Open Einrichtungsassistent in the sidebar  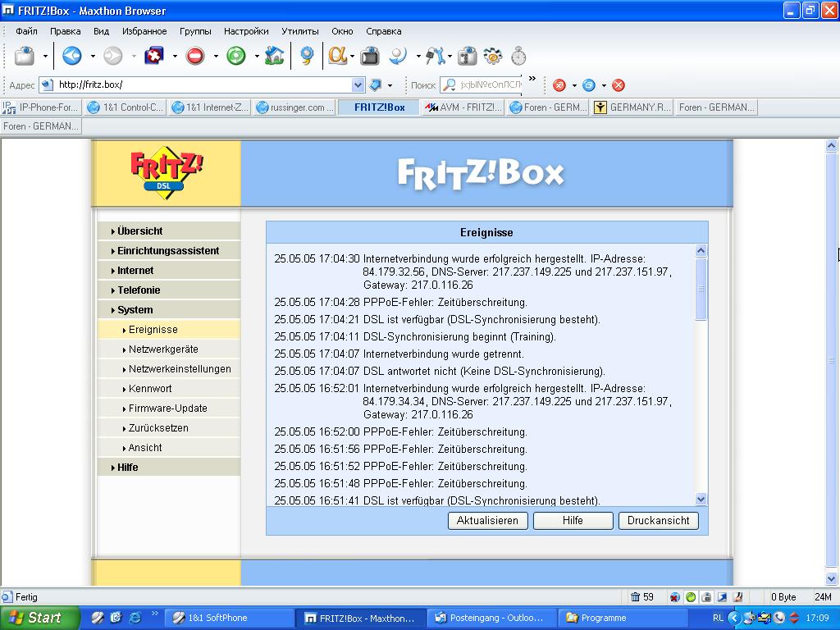[169, 251]
